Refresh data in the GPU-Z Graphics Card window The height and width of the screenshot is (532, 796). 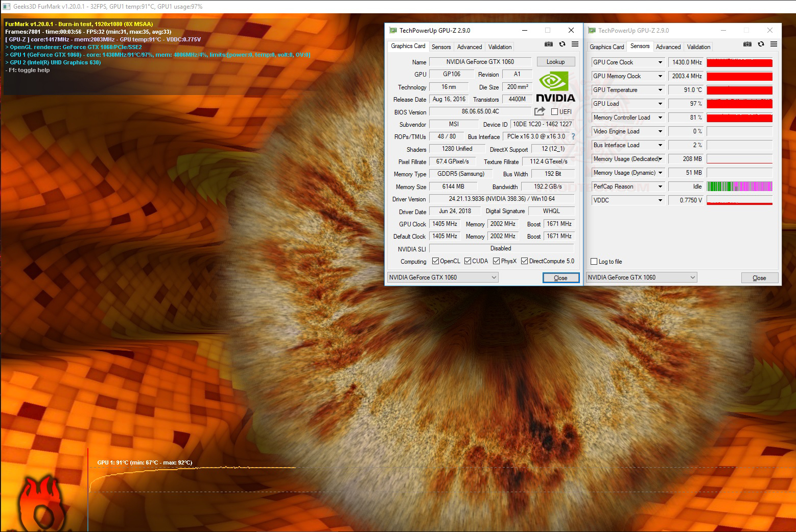tap(562, 44)
